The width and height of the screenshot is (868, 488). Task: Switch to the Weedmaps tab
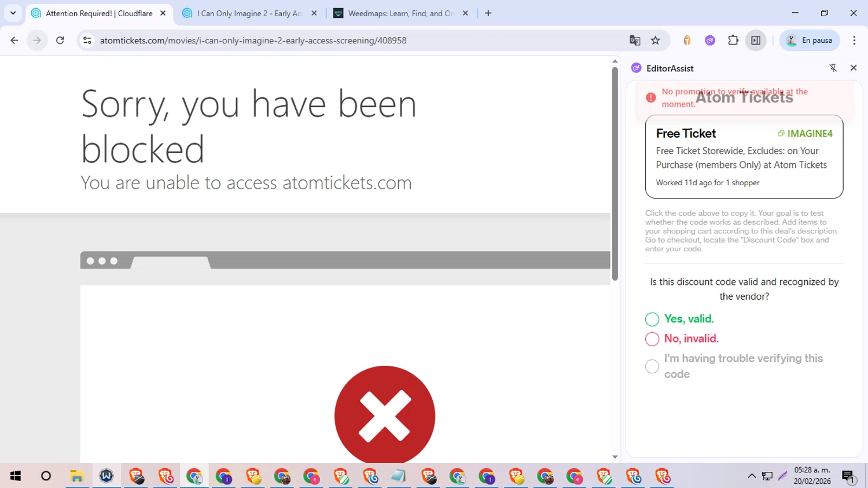401,13
